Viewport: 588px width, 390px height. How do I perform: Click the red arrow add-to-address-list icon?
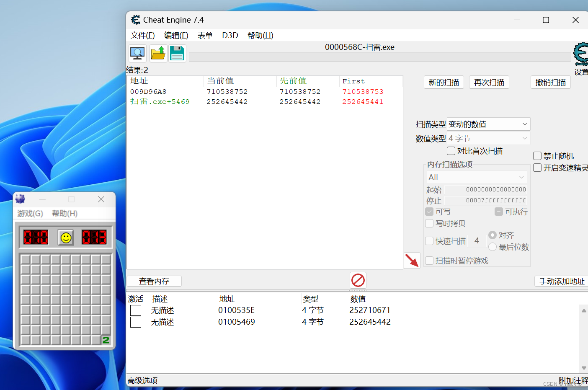coord(412,261)
